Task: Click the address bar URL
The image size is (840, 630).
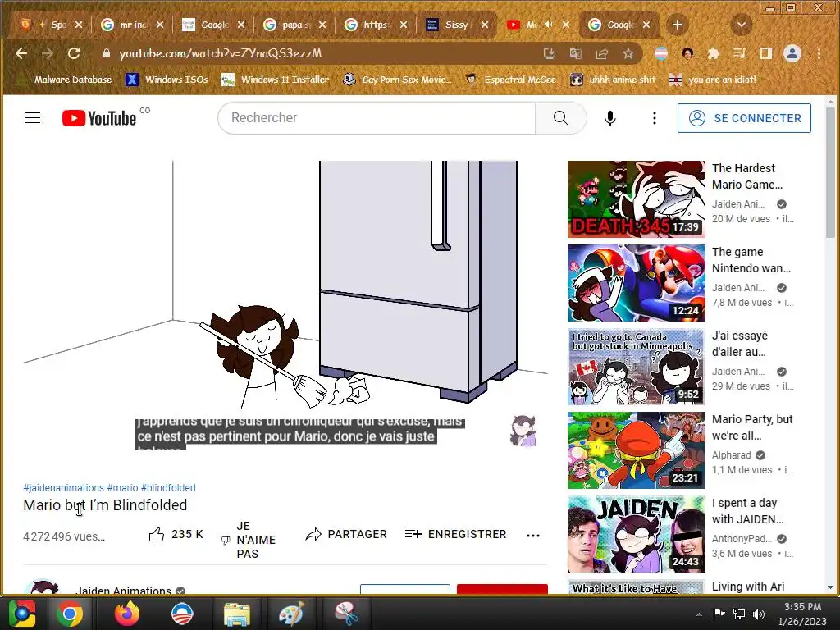Action: click(220, 53)
